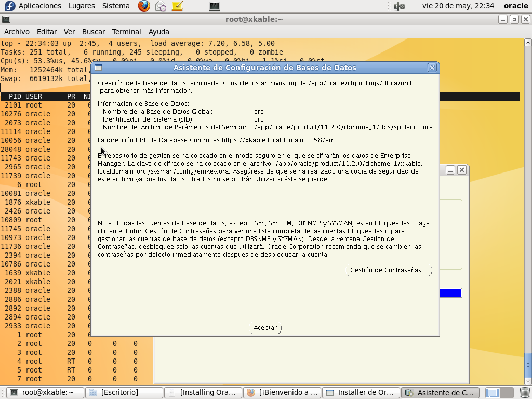Click the terminal scrollbar up arrow
This screenshot has width=532, height=399.
pyautogui.click(x=528, y=43)
